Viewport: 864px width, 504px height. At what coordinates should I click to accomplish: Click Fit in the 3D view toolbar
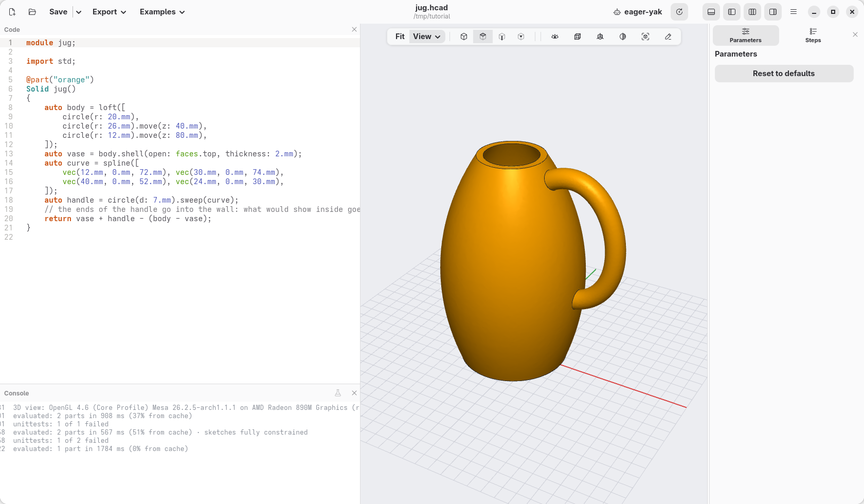coord(400,37)
